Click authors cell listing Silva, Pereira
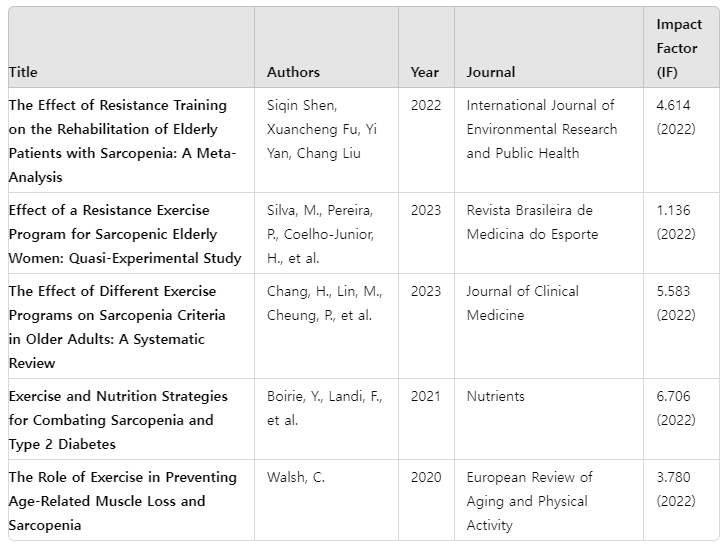 [320, 234]
